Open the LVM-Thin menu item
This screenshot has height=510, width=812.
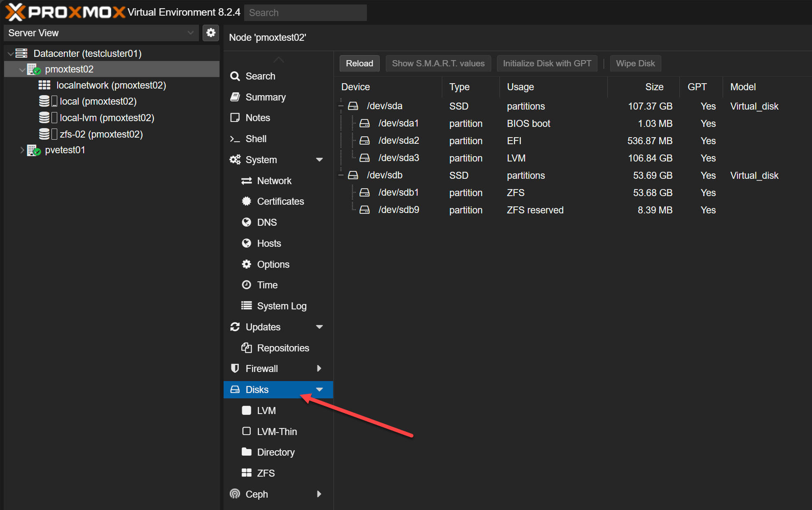click(276, 431)
